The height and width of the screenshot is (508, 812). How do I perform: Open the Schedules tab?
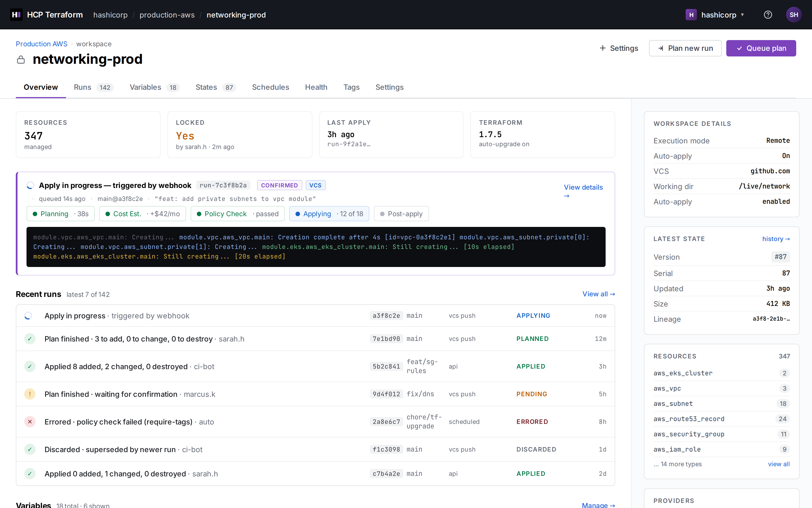point(270,87)
